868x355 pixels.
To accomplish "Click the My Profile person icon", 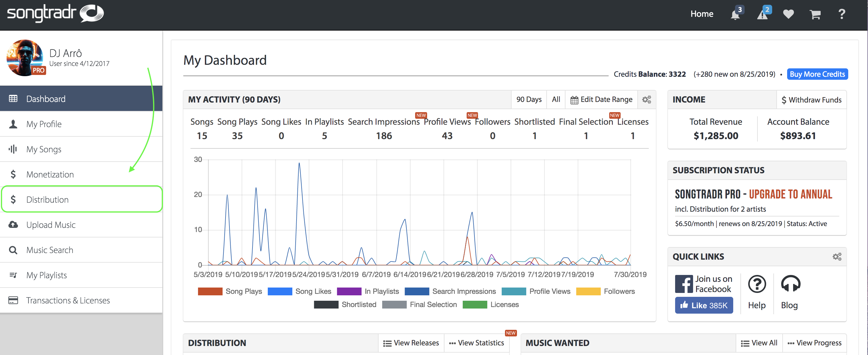I will tap(13, 124).
